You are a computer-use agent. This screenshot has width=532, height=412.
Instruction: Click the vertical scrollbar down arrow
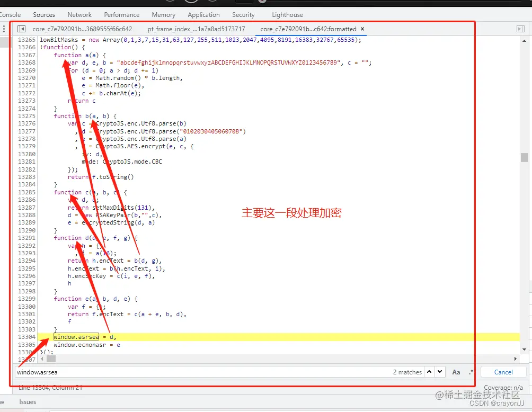[524, 350]
